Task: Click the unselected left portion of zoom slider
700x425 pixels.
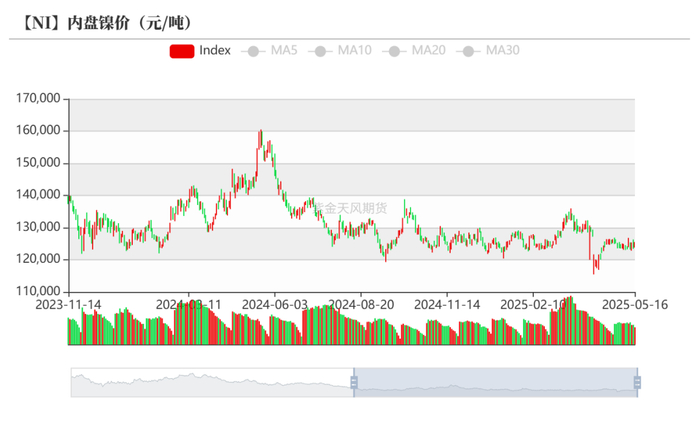Action: (x=212, y=383)
